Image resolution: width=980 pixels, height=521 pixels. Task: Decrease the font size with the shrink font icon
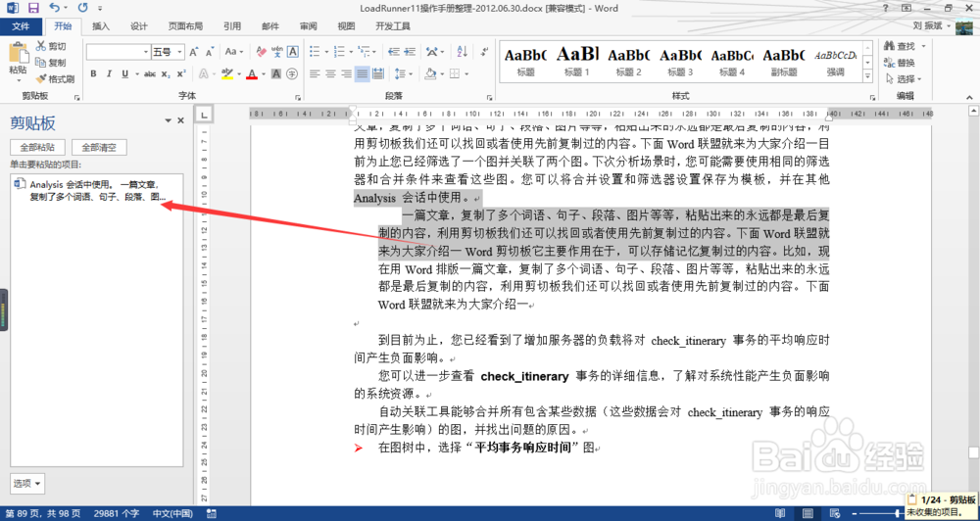210,52
